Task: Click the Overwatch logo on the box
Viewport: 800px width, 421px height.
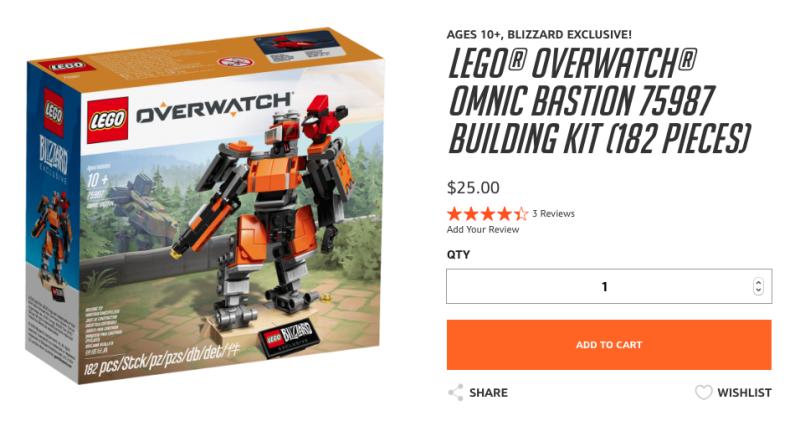Action: coord(214,108)
